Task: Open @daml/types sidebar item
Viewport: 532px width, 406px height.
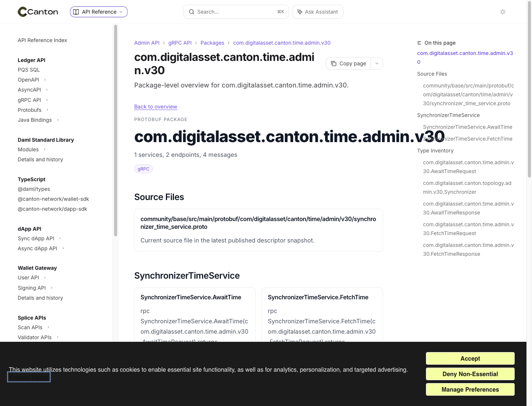Action: pyautogui.click(x=34, y=189)
